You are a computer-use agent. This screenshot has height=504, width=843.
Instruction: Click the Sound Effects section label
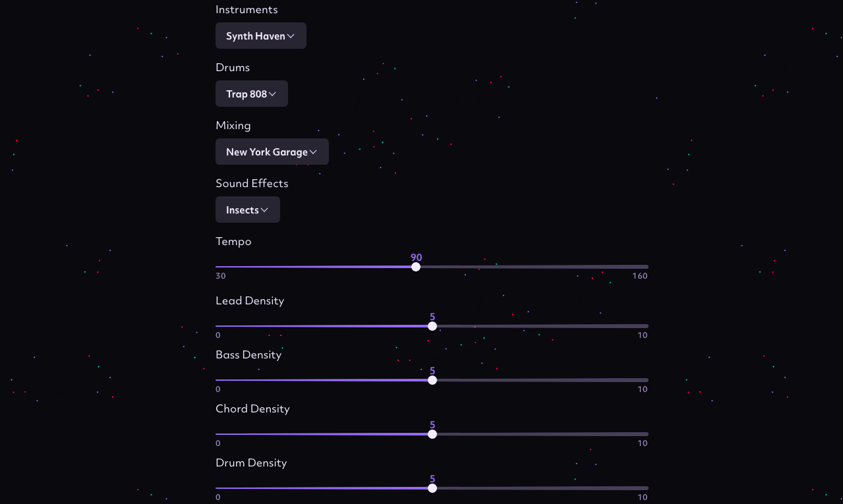coord(252,183)
